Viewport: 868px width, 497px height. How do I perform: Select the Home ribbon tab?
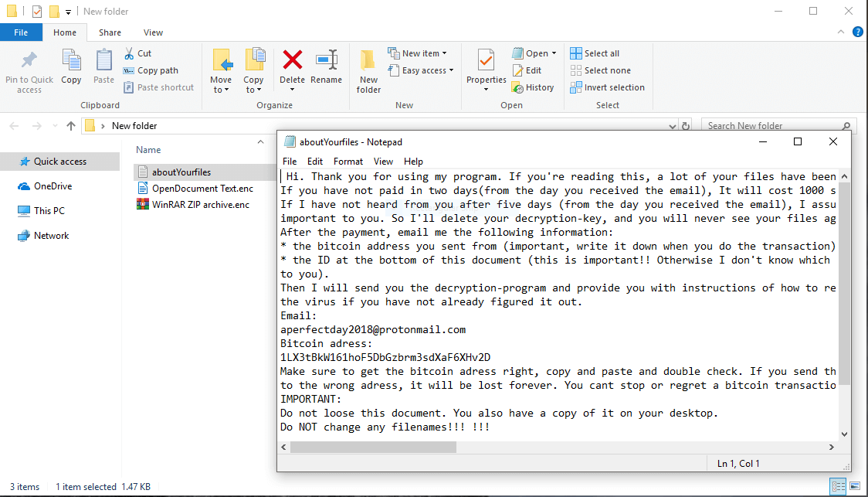(x=65, y=32)
